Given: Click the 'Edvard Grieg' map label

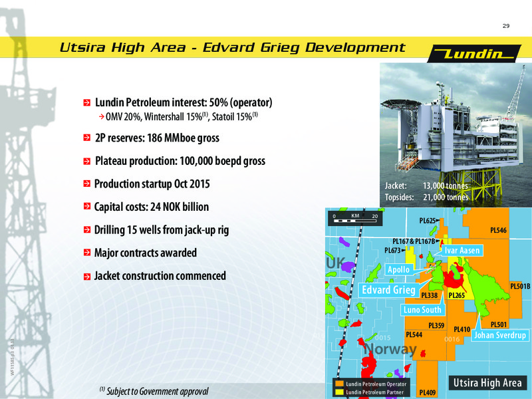Looking at the screenshot, I should point(388,290).
